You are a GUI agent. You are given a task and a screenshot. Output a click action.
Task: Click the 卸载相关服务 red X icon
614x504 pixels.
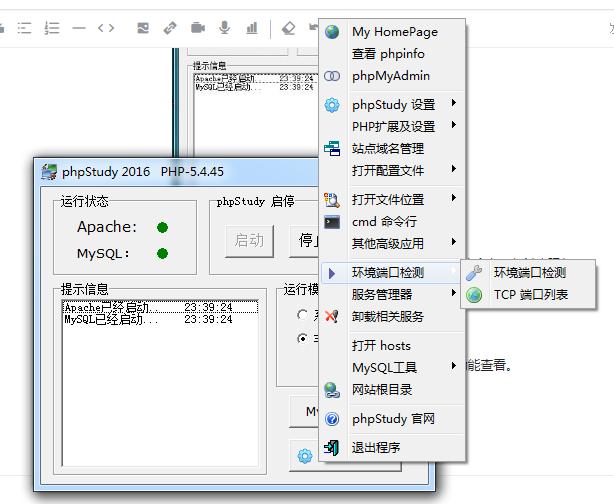click(332, 316)
